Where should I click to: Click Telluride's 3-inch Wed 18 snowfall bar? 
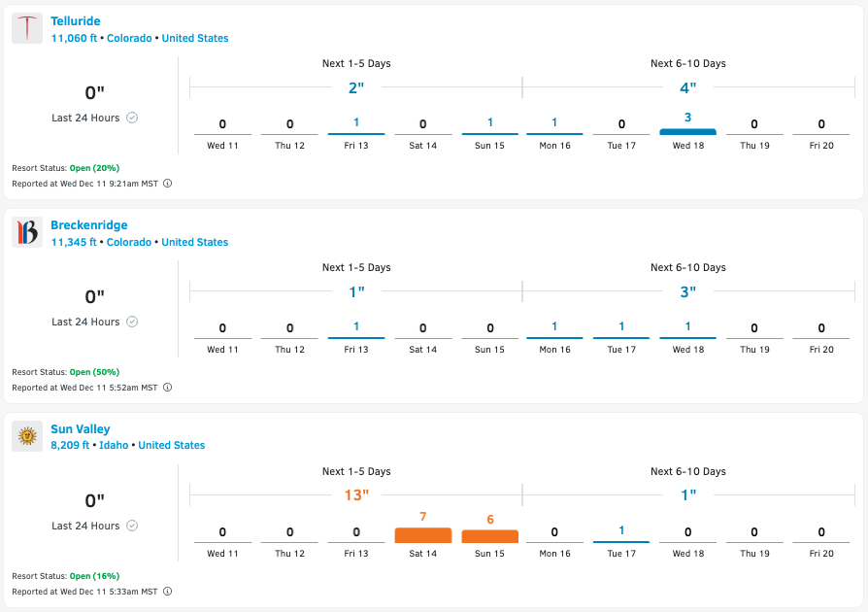pyautogui.click(x=687, y=130)
